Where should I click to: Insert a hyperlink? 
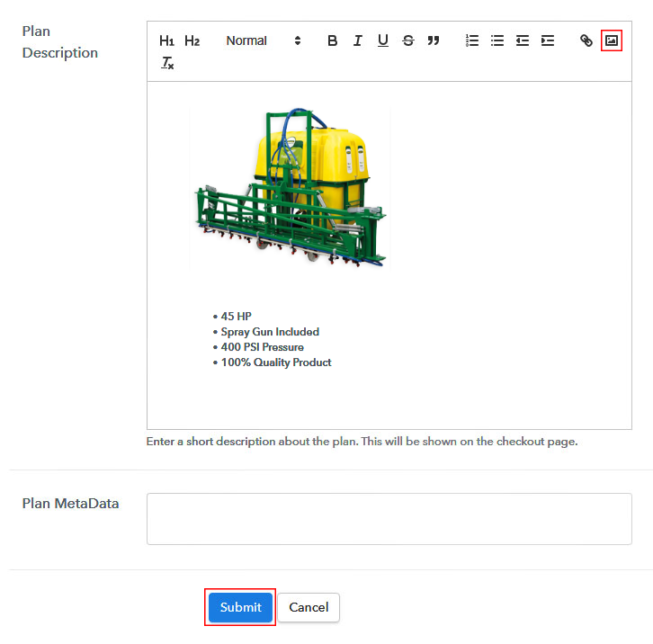tap(586, 40)
